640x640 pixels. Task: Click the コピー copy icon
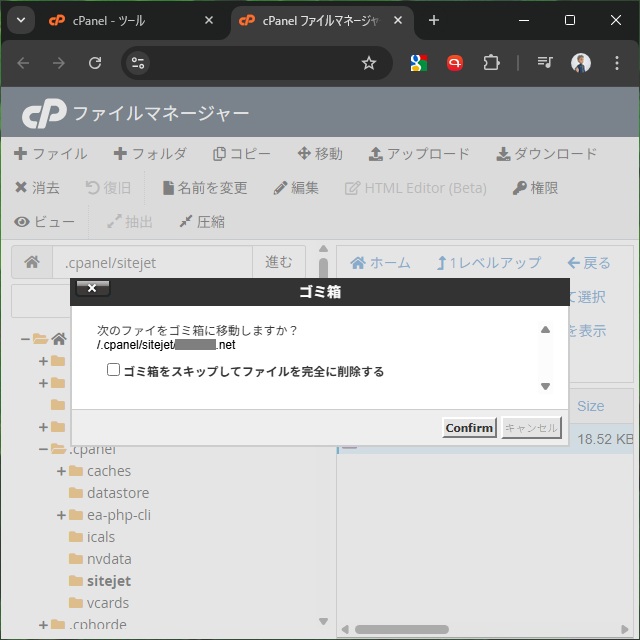[x=219, y=154]
